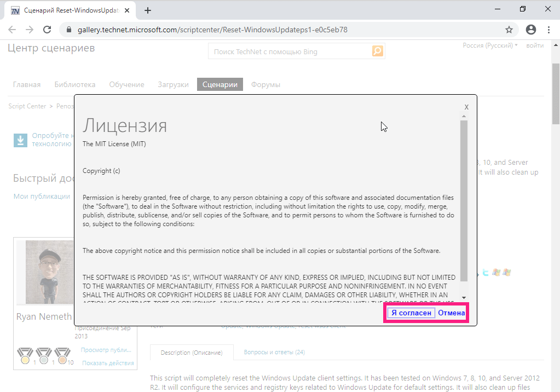Viewport: 560px width, 392px height.
Task: Reload the page with the refresh icon
Action: click(x=47, y=30)
